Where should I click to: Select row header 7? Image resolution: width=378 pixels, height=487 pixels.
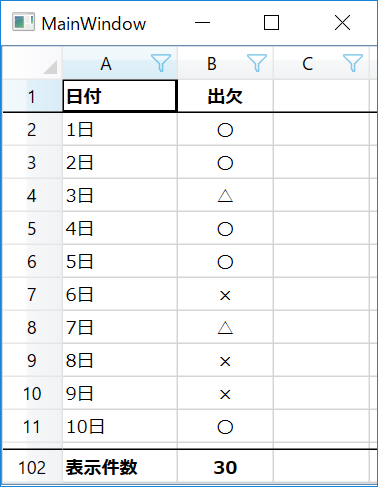pos(32,295)
